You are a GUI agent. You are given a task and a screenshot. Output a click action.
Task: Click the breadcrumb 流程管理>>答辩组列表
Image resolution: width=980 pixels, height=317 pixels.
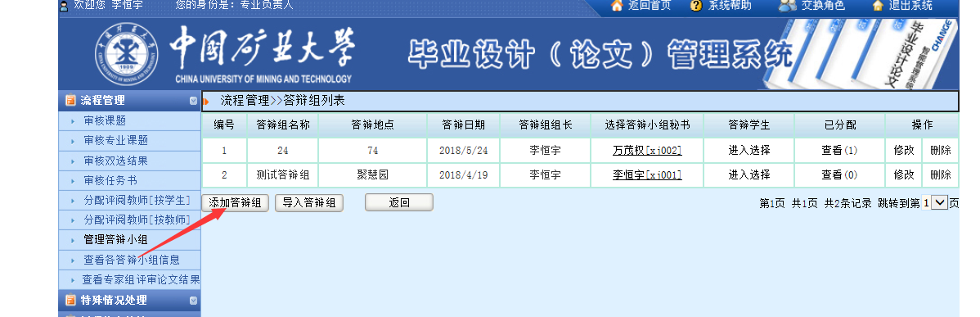point(282,101)
